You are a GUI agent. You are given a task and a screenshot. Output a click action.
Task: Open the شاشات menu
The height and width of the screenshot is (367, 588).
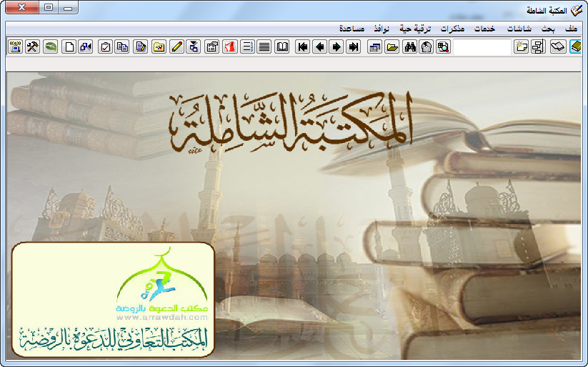[x=519, y=29]
